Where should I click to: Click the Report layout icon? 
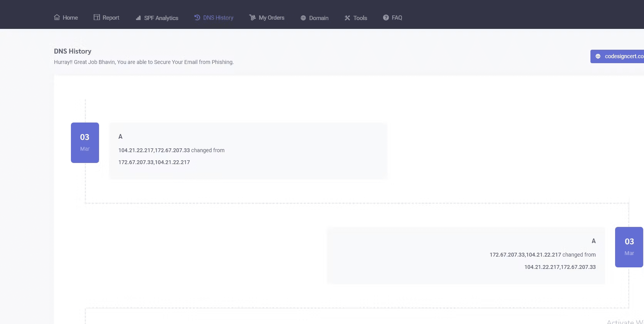point(97,17)
